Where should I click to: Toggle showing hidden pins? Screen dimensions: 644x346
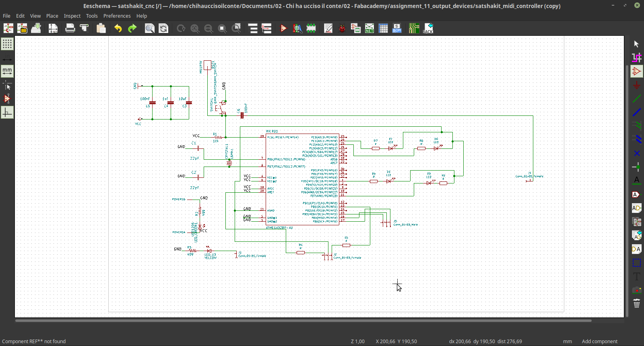tap(7, 99)
